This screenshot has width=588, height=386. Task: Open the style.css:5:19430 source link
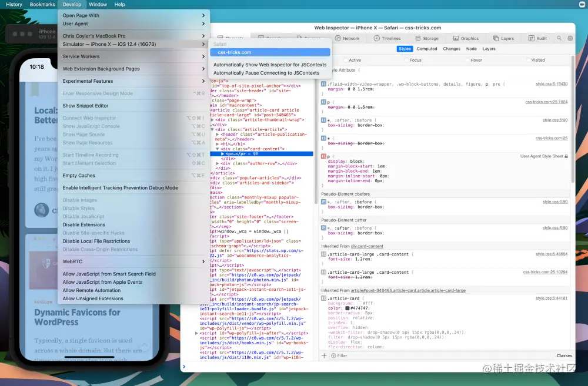click(551, 84)
